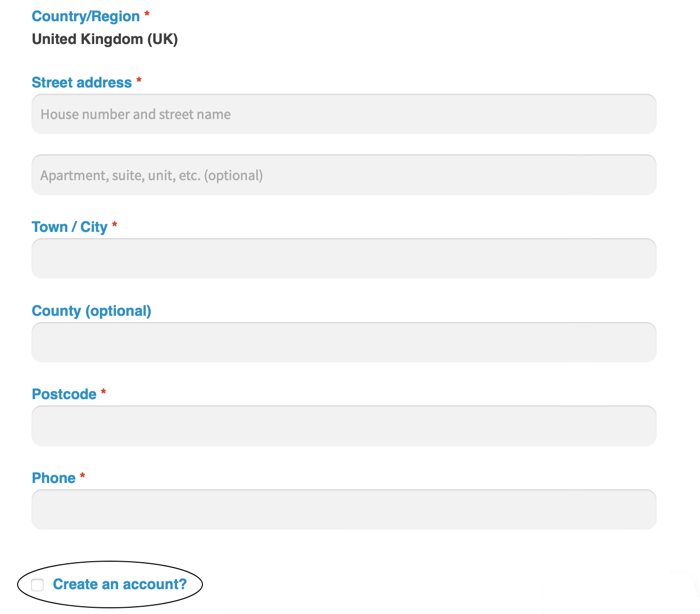This screenshot has height=614, width=700.
Task: Tick the Create an account checkbox
Action: pyautogui.click(x=37, y=585)
